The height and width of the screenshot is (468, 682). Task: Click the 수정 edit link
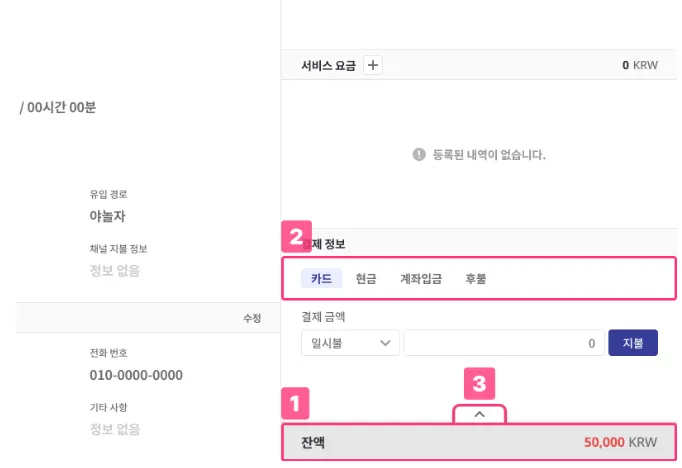(251, 318)
